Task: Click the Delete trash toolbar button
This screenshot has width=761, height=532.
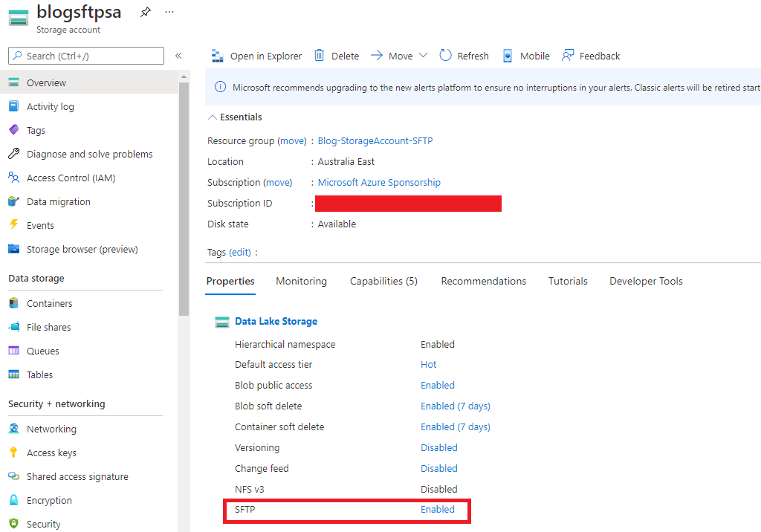Action: [x=337, y=56]
